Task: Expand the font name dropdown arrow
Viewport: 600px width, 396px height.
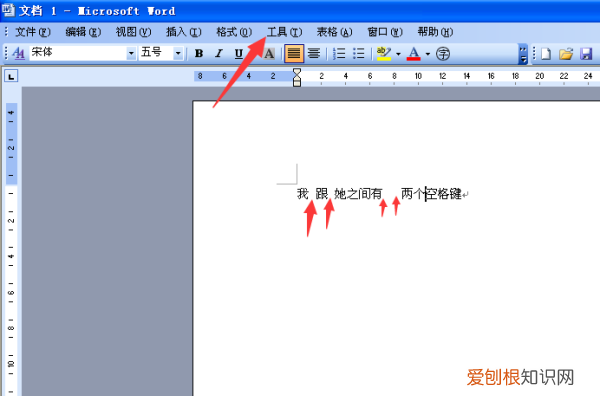Action: click(131, 53)
